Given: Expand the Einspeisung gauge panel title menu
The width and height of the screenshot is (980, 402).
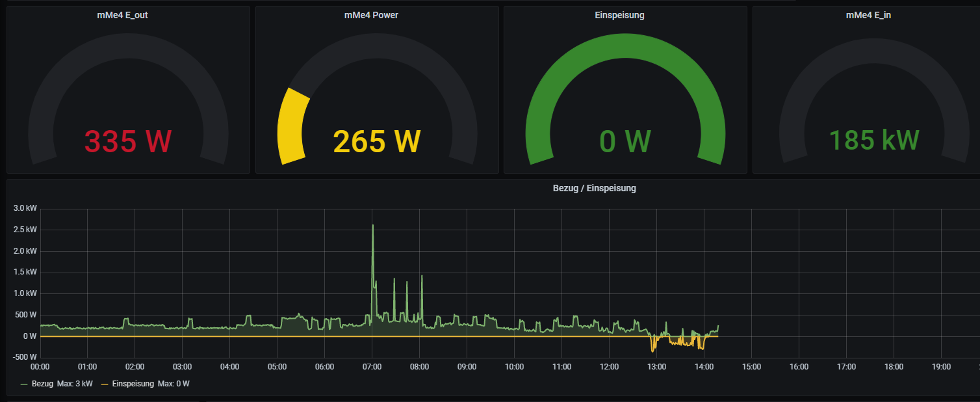Looking at the screenshot, I should click(619, 15).
